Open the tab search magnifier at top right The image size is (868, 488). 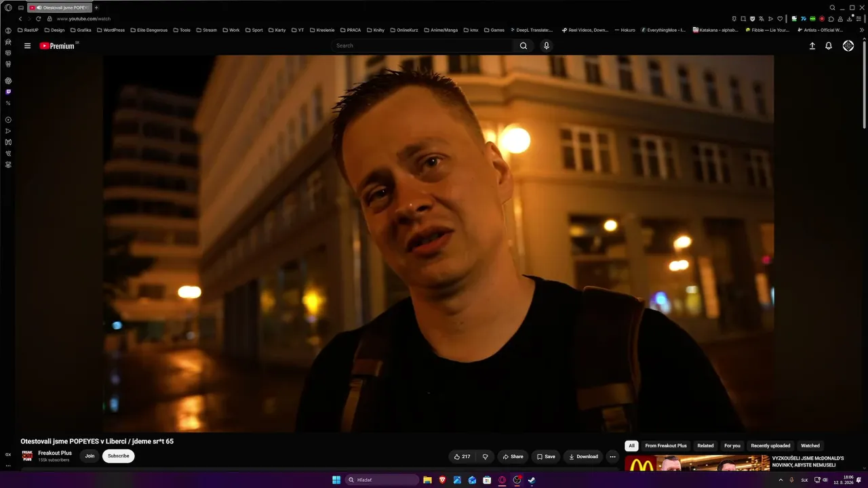pyautogui.click(x=833, y=7)
